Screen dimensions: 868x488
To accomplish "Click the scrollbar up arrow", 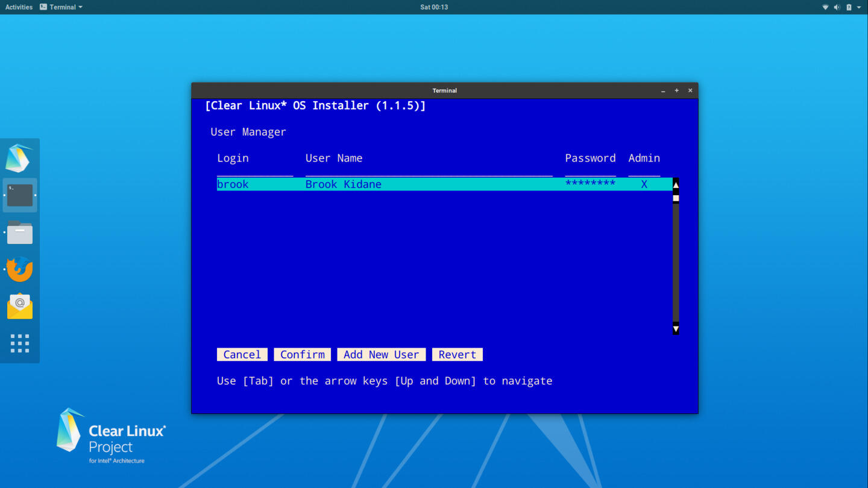I will 676,184.
